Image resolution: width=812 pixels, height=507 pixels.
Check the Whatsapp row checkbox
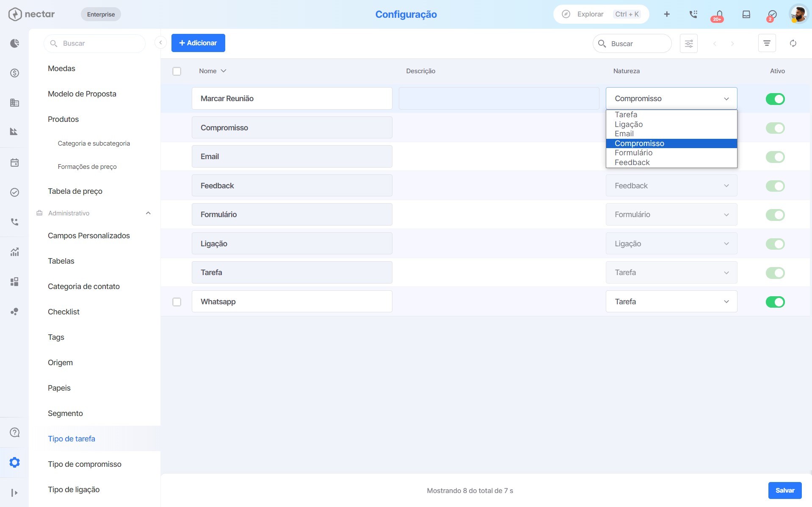point(177,302)
